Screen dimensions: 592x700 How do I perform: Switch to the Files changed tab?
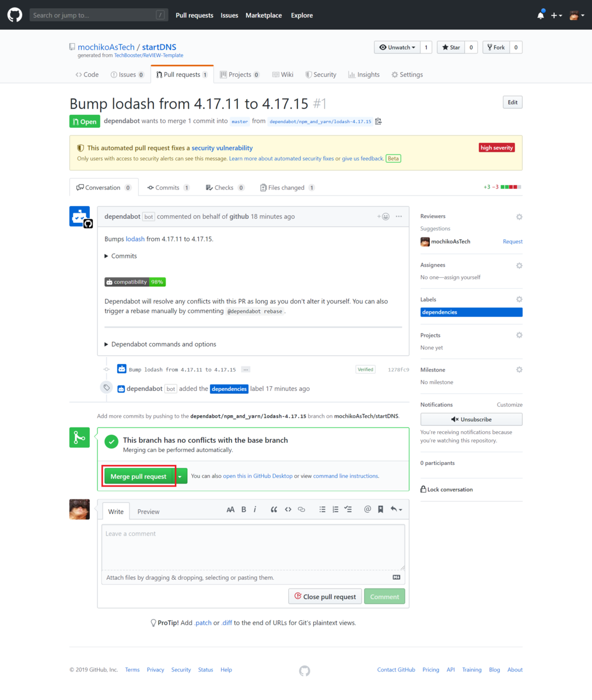click(288, 187)
